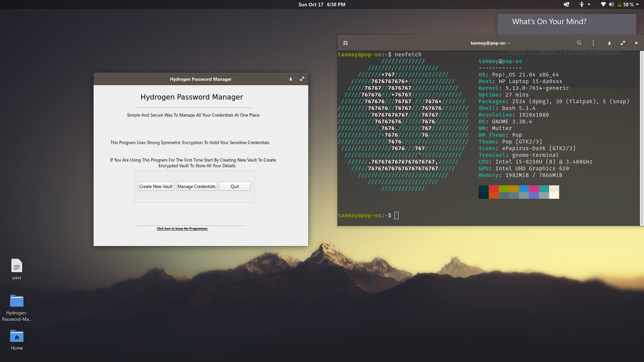644x362 pixels.
Task: Expand the accessibility menu arrow
Action: (589, 5)
